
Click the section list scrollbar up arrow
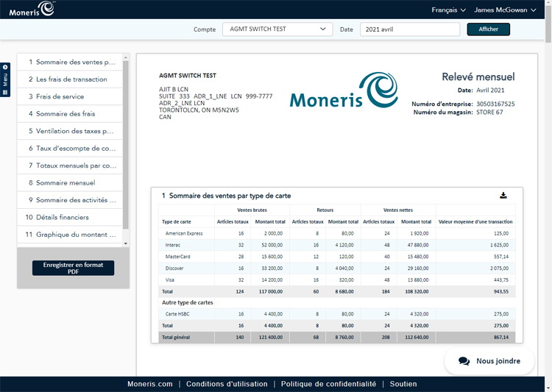pyautogui.click(x=126, y=57)
